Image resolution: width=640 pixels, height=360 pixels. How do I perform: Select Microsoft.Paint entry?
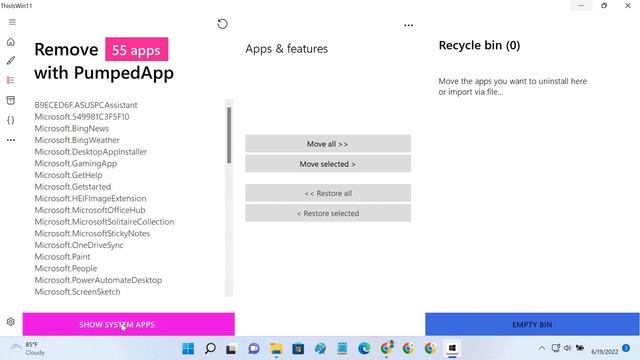pyautogui.click(x=62, y=257)
